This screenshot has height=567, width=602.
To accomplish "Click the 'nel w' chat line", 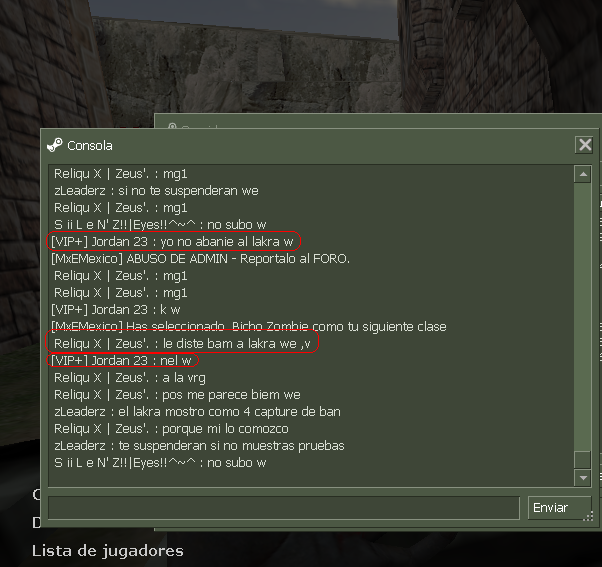I will click(x=121, y=360).
